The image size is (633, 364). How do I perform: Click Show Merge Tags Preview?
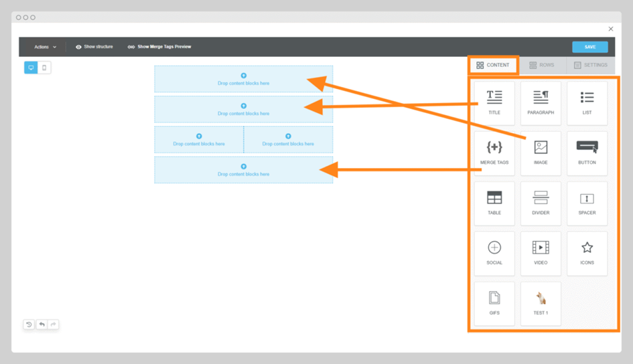pos(159,47)
